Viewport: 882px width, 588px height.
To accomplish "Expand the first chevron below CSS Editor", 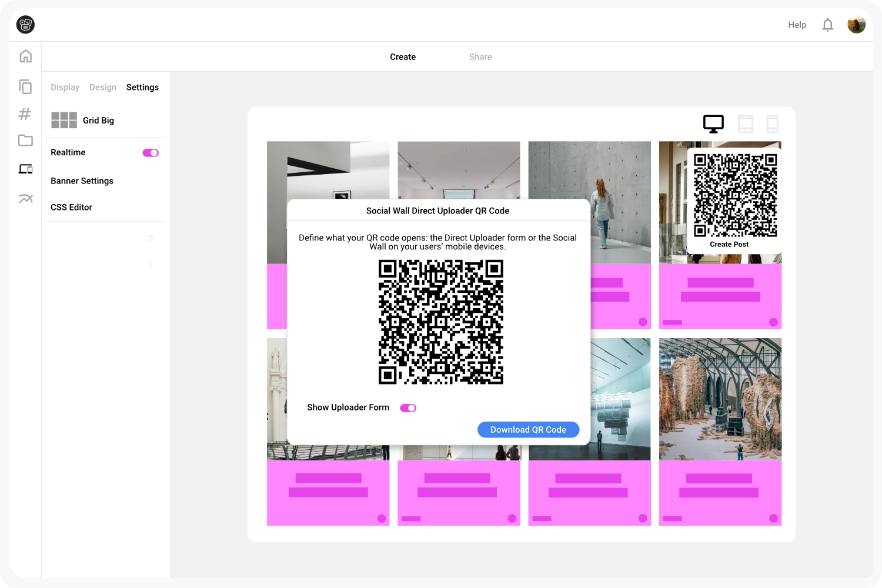I will point(151,238).
